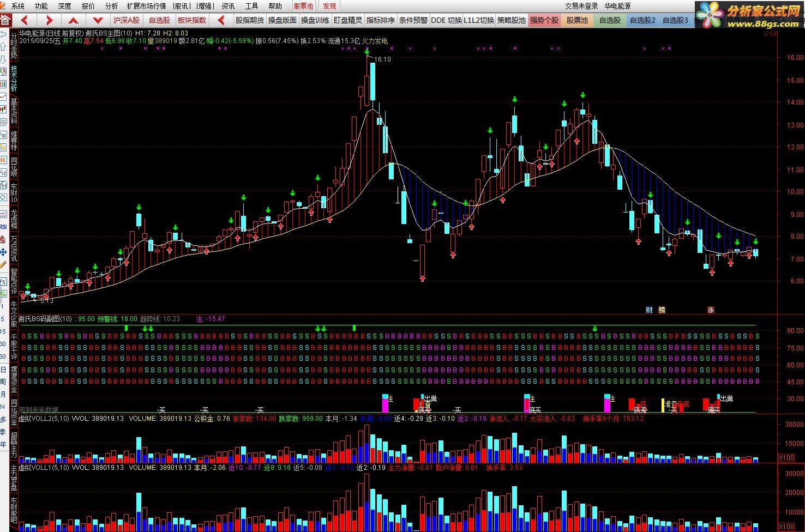Open the 同花顺 sidebar tab

(x=14, y=167)
